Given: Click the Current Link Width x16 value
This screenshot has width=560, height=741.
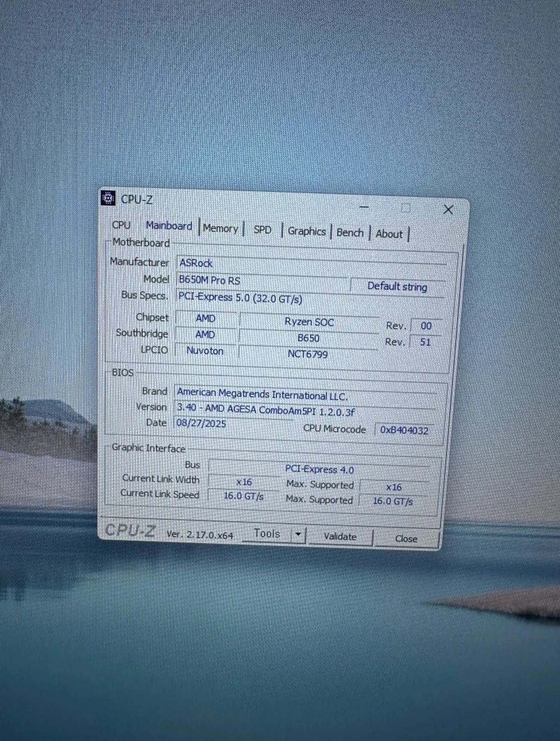Looking at the screenshot, I should (x=244, y=482).
